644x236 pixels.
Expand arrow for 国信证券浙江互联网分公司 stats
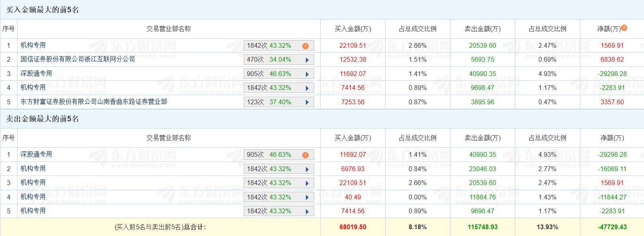[307, 60]
